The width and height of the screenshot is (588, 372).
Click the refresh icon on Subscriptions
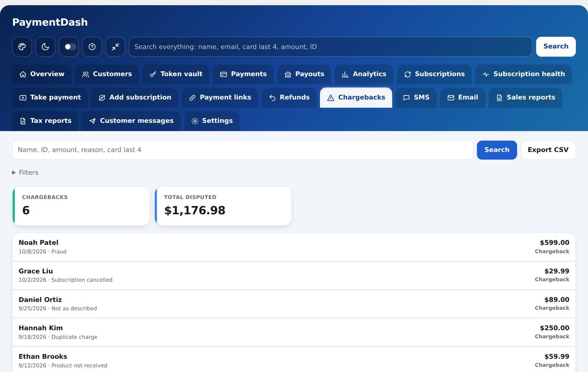coord(407,74)
